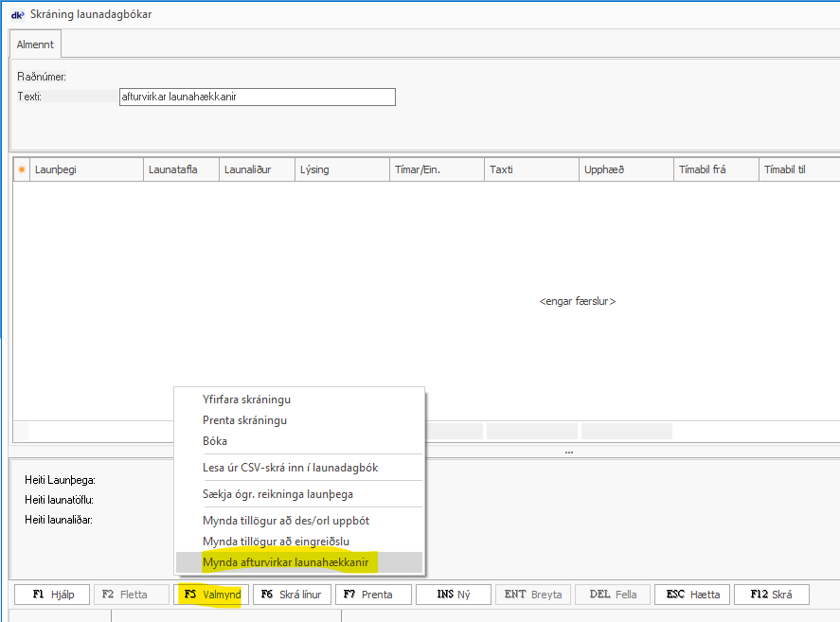
Task: Switch to the Almennt tab
Action: pyautogui.click(x=36, y=44)
